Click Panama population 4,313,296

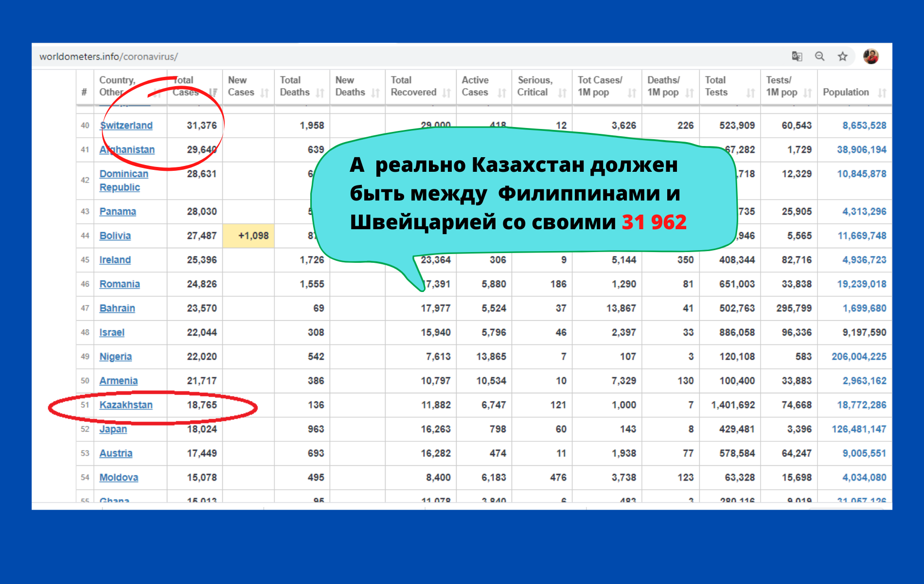pos(864,212)
